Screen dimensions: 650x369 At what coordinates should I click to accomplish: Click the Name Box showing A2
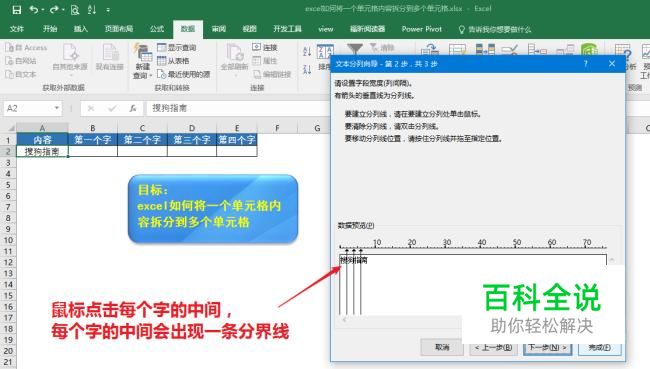(x=28, y=108)
